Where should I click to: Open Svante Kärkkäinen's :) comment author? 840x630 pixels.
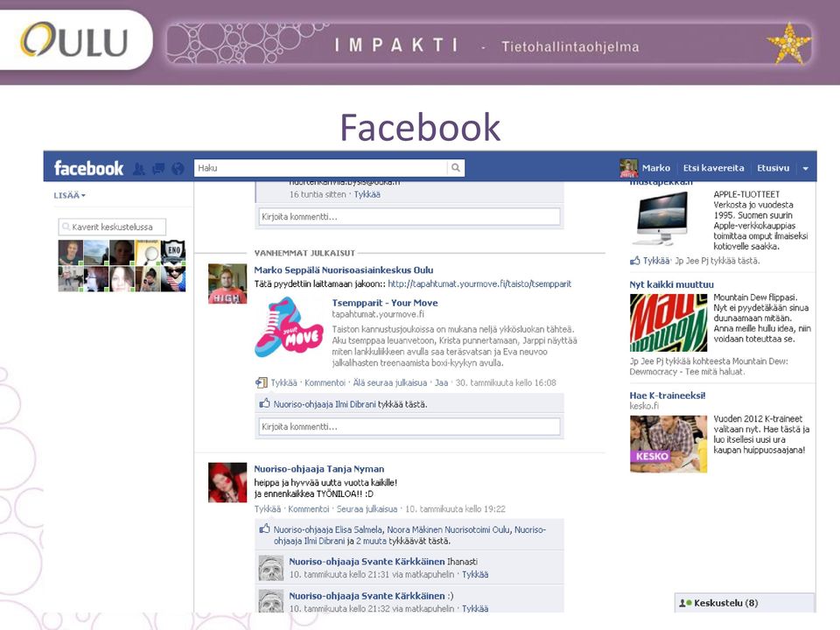(367, 596)
